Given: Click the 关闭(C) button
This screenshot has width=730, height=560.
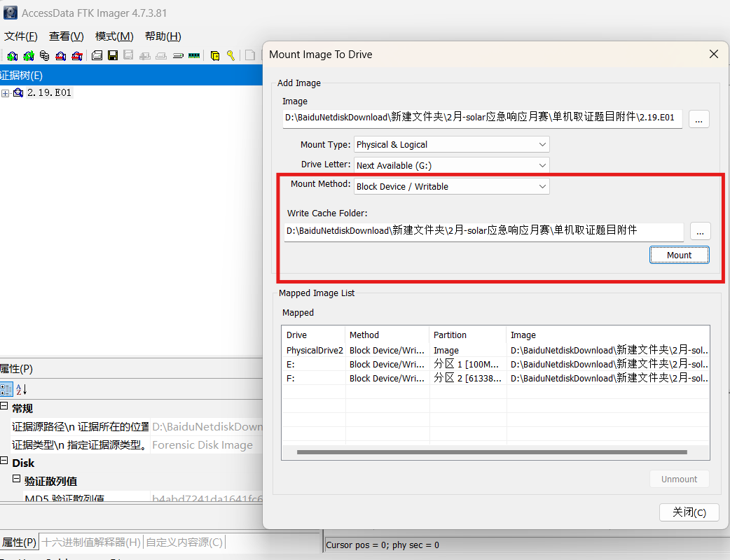Looking at the screenshot, I should tap(689, 512).
